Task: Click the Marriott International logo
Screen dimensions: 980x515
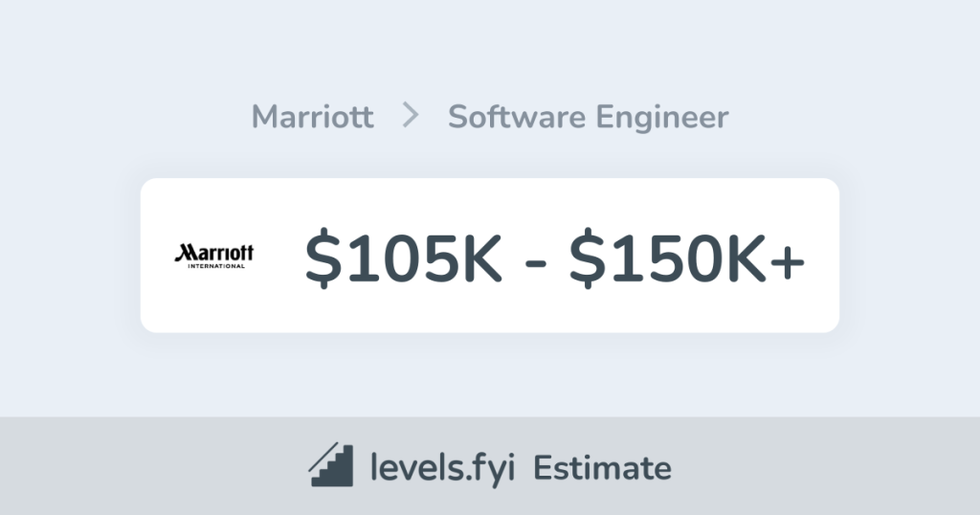Action: pos(214,256)
